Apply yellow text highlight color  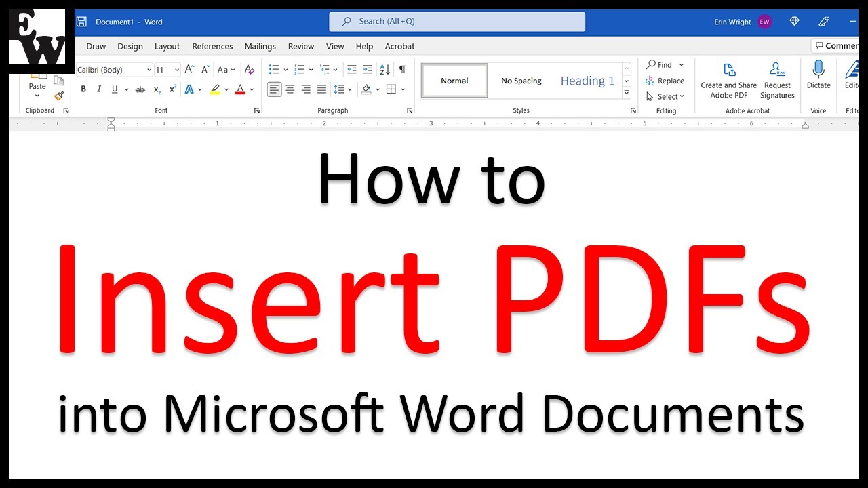click(215, 89)
